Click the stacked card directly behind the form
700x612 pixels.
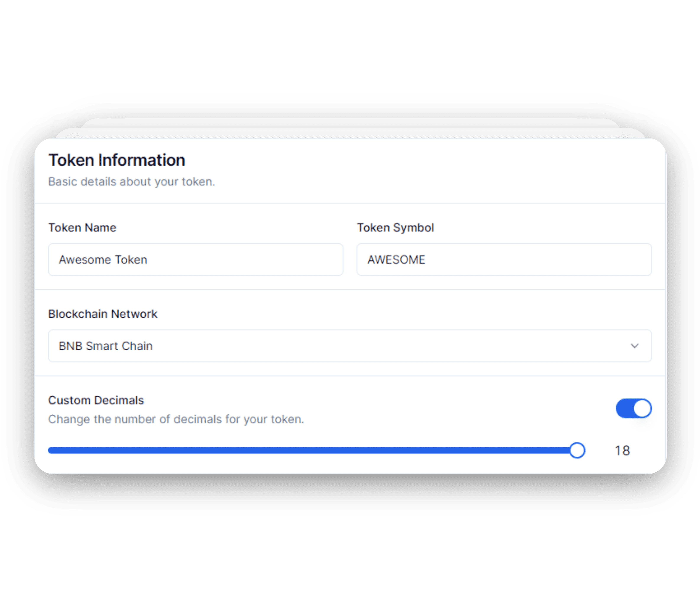click(350, 134)
